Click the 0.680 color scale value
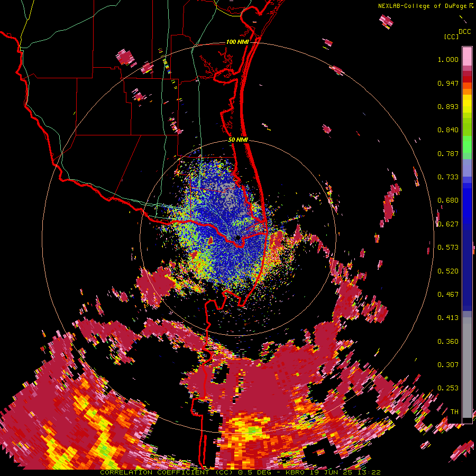Image resolution: width=476 pixels, height=476 pixels. (x=448, y=200)
